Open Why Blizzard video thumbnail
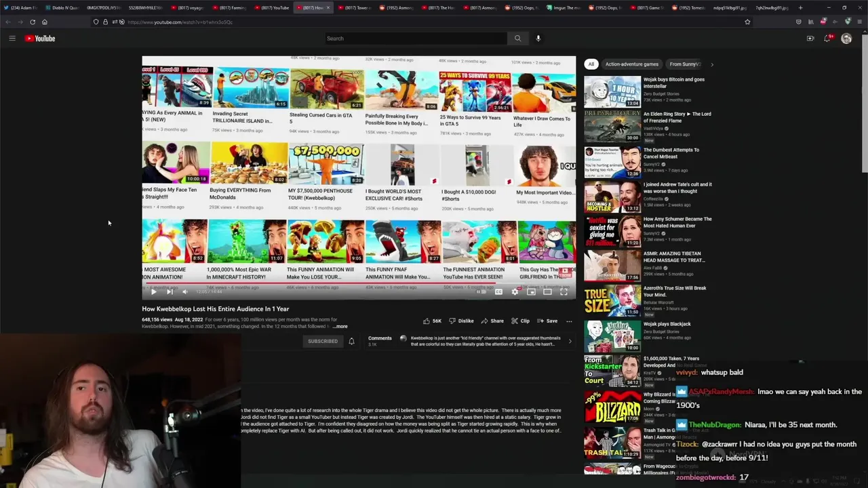This screenshot has height=488, width=868. click(612, 405)
